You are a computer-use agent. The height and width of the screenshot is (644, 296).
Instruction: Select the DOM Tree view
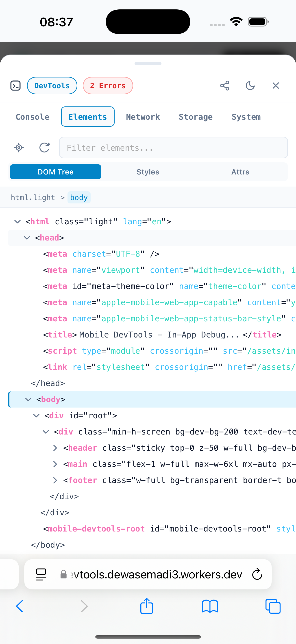pyautogui.click(x=55, y=172)
